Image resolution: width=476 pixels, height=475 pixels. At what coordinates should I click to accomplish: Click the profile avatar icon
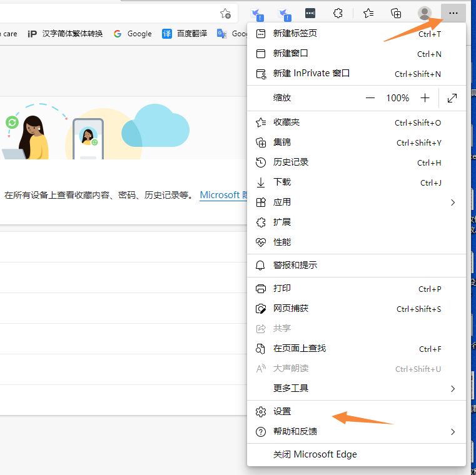[x=424, y=13]
